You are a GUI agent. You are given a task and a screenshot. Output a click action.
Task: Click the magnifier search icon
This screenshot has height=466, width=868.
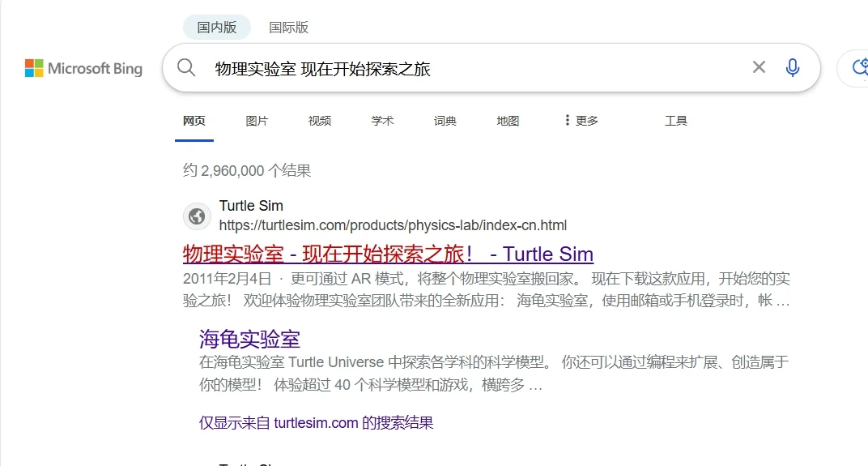tap(186, 67)
